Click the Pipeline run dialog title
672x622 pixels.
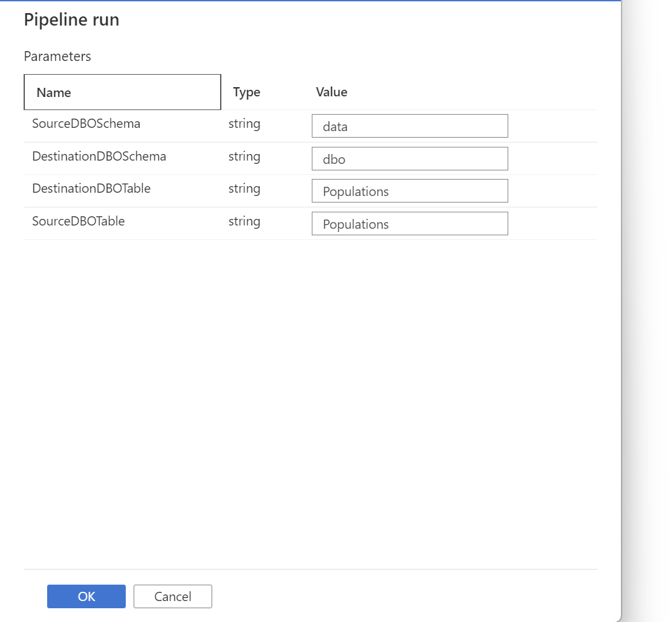coord(71,20)
